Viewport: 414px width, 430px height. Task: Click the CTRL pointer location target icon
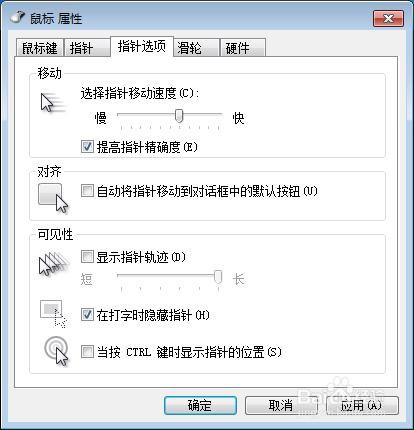pos(56,352)
